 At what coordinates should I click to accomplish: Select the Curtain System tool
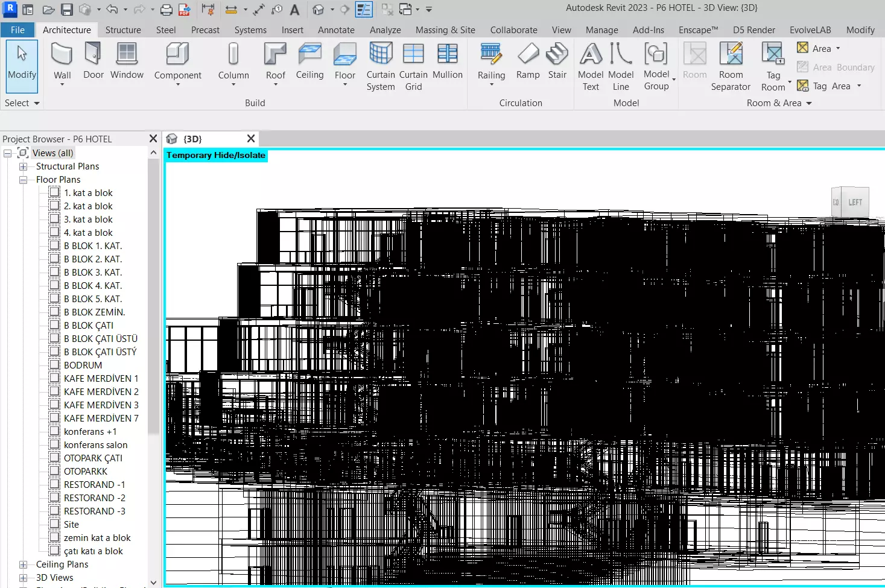click(381, 66)
